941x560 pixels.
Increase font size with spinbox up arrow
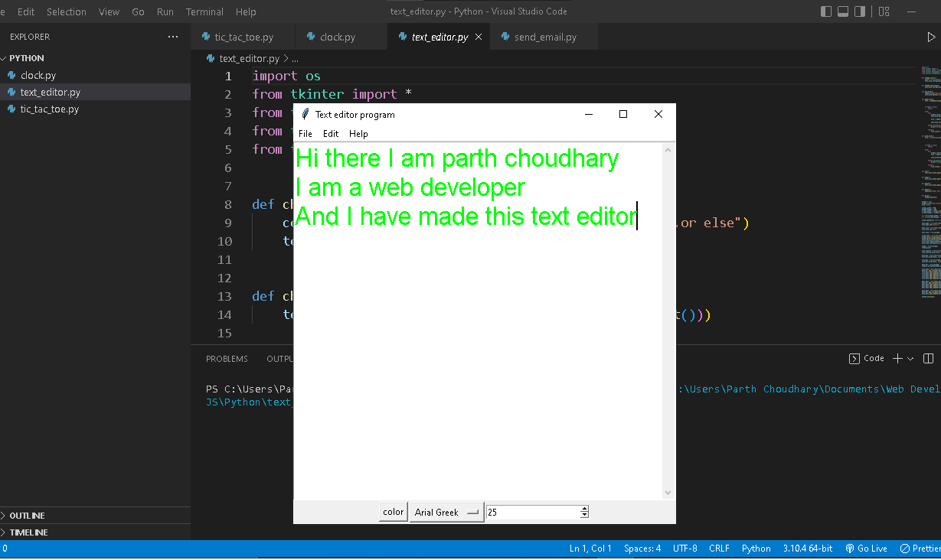(584, 509)
